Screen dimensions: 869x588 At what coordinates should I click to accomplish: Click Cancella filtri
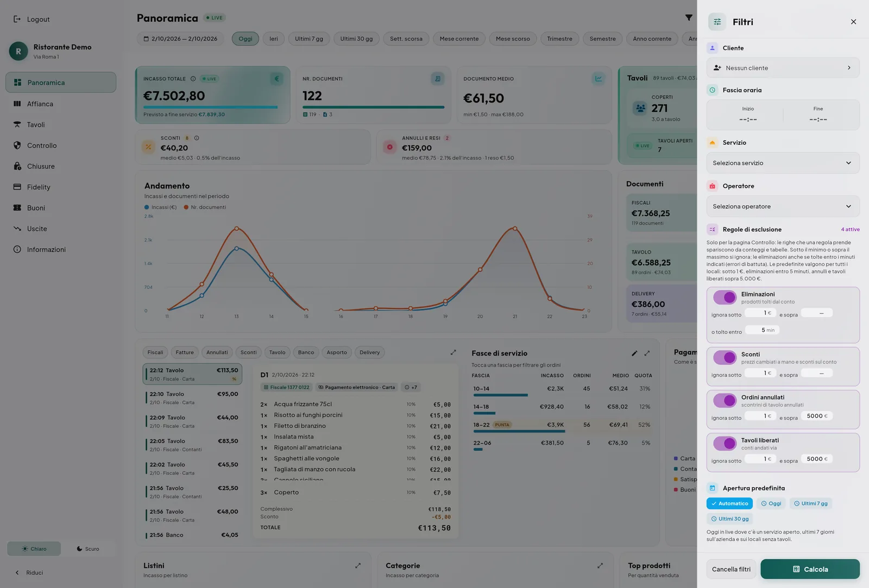tap(731, 570)
